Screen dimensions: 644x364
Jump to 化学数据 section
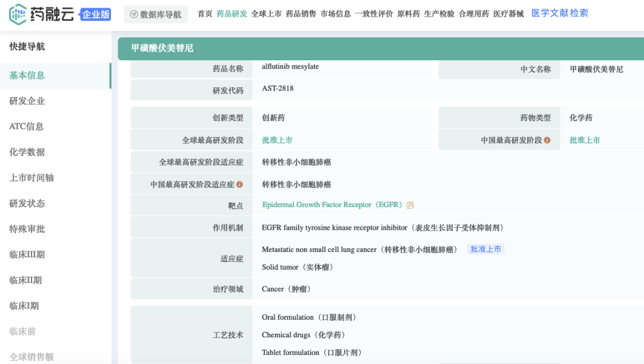[x=27, y=152]
